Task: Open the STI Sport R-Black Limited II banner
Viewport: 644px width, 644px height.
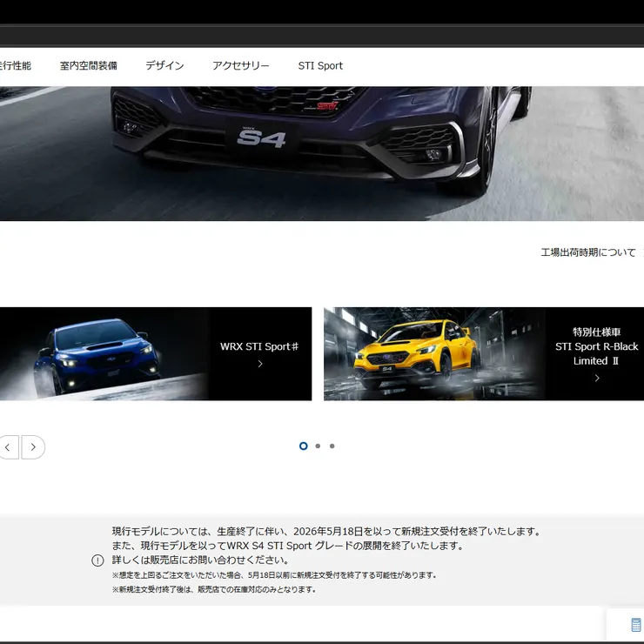Action: coord(484,353)
